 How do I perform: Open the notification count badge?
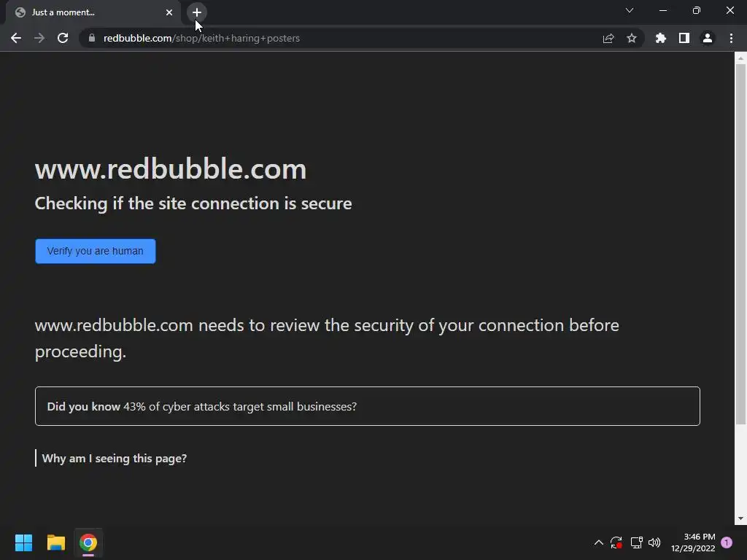(727, 542)
